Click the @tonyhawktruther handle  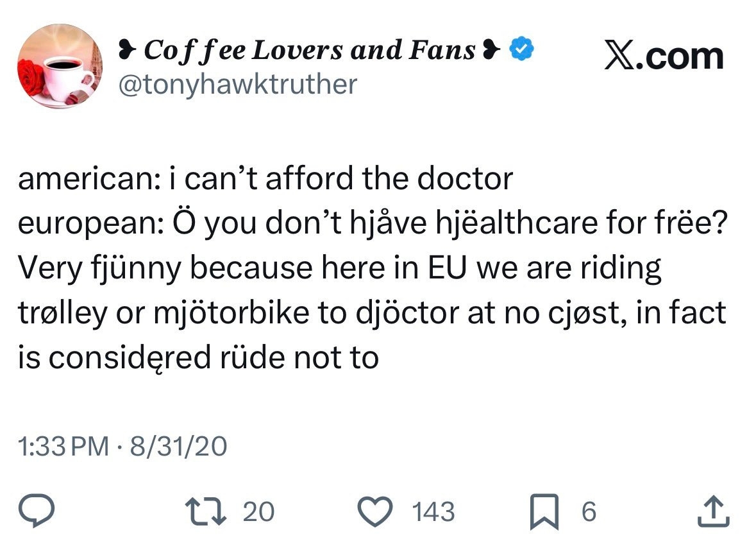237,83
